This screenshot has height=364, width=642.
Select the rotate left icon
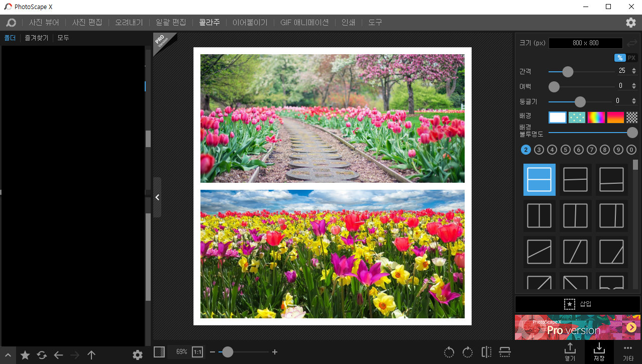pyautogui.click(x=449, y=352)
